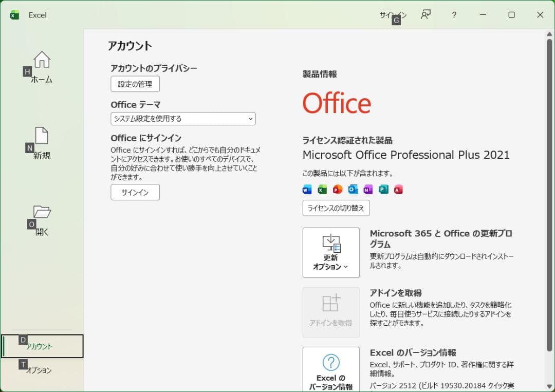Click the Access icon in included products
This screenshot has height=392, width=555.
398,189
